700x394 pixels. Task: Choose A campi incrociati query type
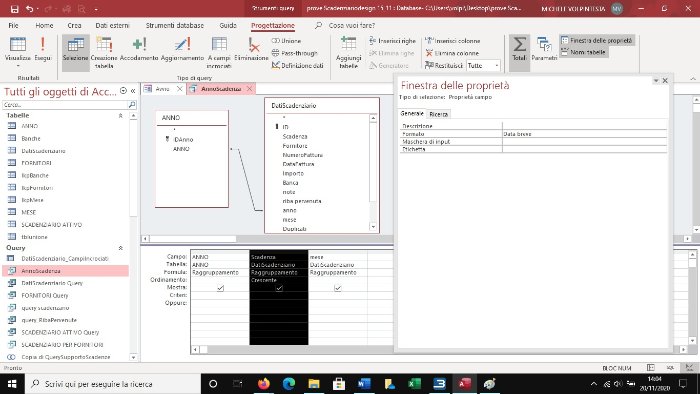pos(219,53)
